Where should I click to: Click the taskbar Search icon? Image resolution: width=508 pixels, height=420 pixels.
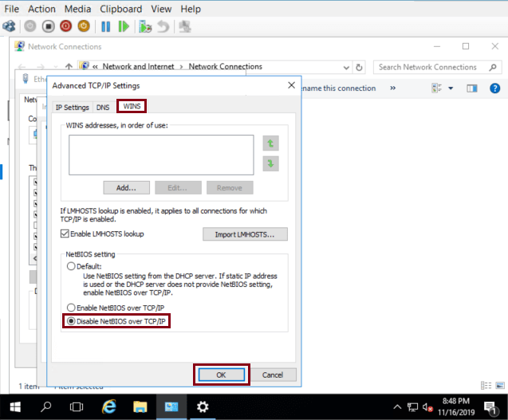(x=45, y=406)
